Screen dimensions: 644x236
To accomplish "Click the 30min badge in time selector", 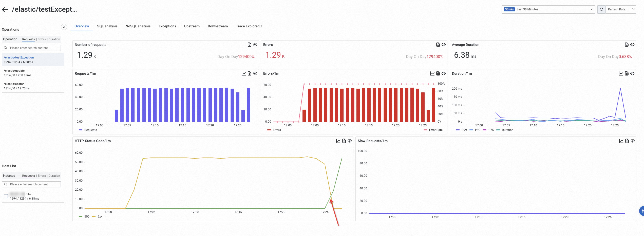I will (509, 9).
